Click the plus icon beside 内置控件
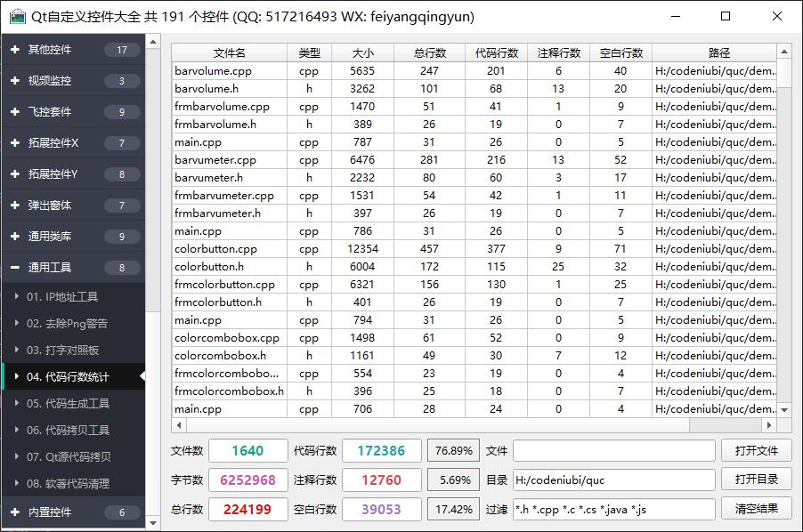The width and height of the screenshot is (803, 532). point(15,512)
